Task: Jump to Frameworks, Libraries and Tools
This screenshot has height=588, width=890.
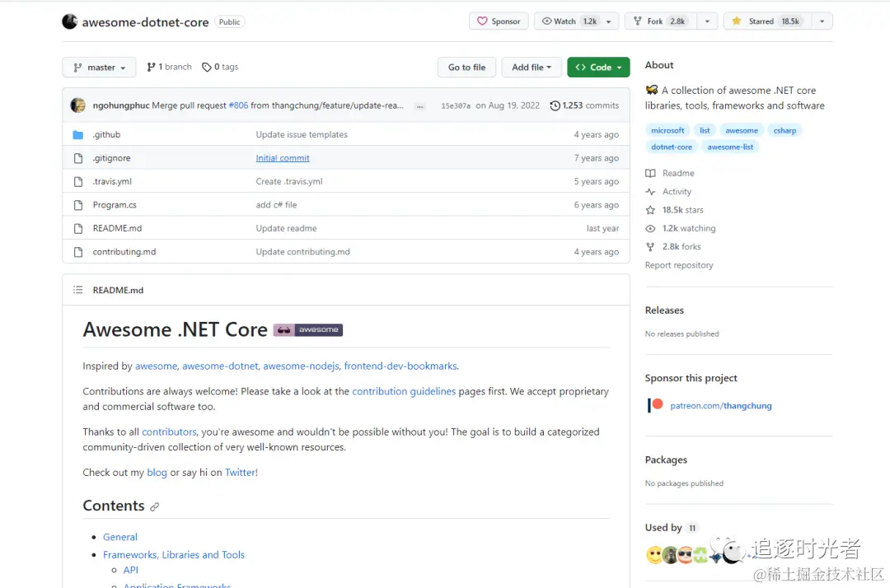Action: 174,554
